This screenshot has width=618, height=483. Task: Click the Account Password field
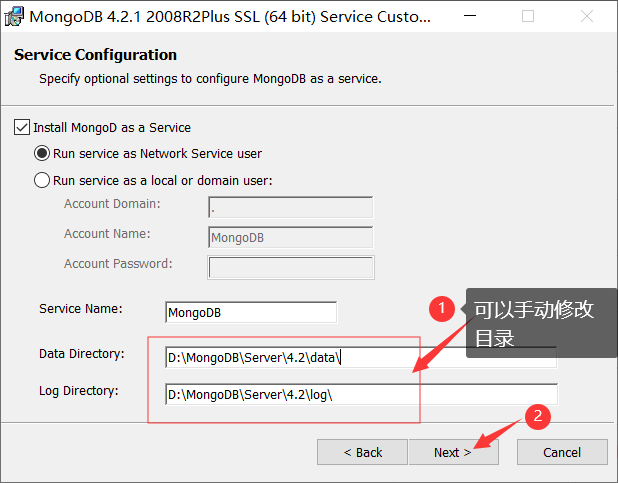(x=291, y=267)
